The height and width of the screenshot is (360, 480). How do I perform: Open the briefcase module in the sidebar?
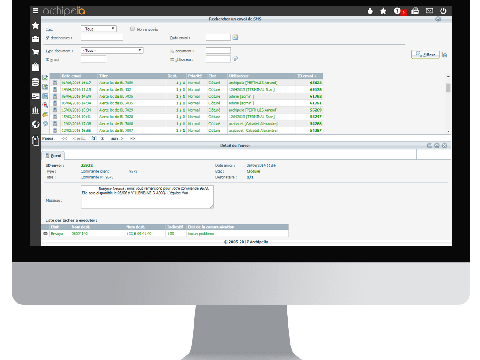click(x=35, y=39)
